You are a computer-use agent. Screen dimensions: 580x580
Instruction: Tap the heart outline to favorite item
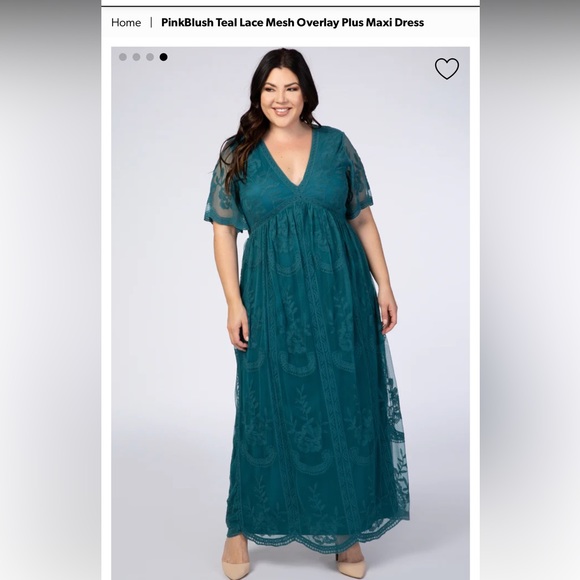click(x=446, y=68)
